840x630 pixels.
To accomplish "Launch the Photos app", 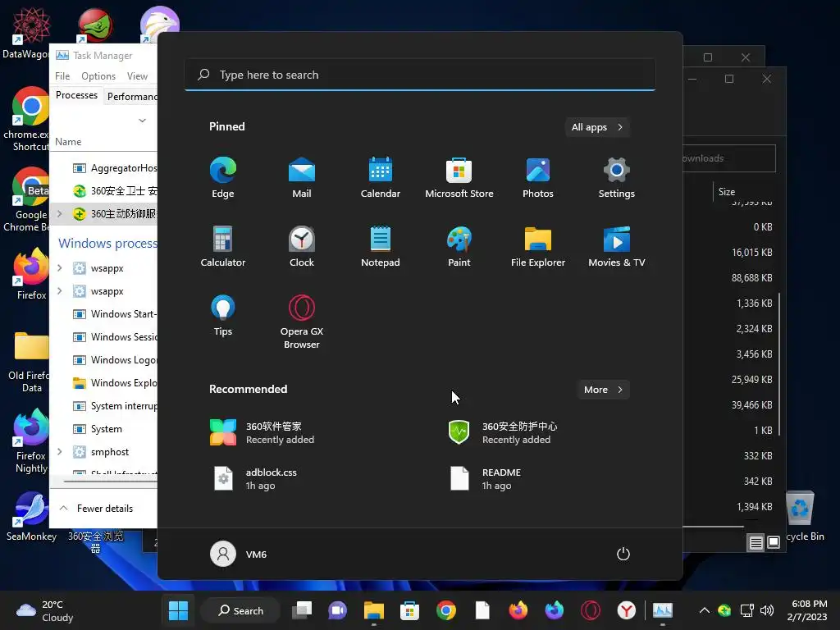I will point(538,178).
